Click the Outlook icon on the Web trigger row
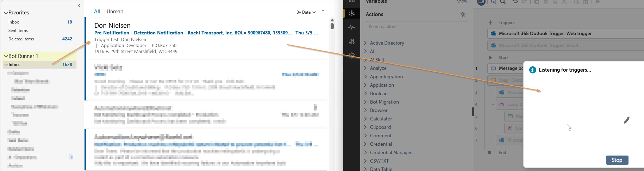Screen dimensions: 644x171 493,33
